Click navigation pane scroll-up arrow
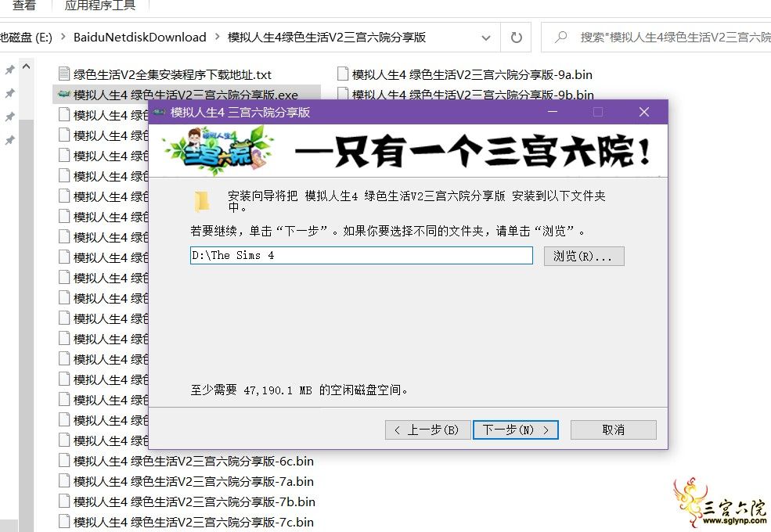Screen dimensions: 771x532 [x=27, y=66]
